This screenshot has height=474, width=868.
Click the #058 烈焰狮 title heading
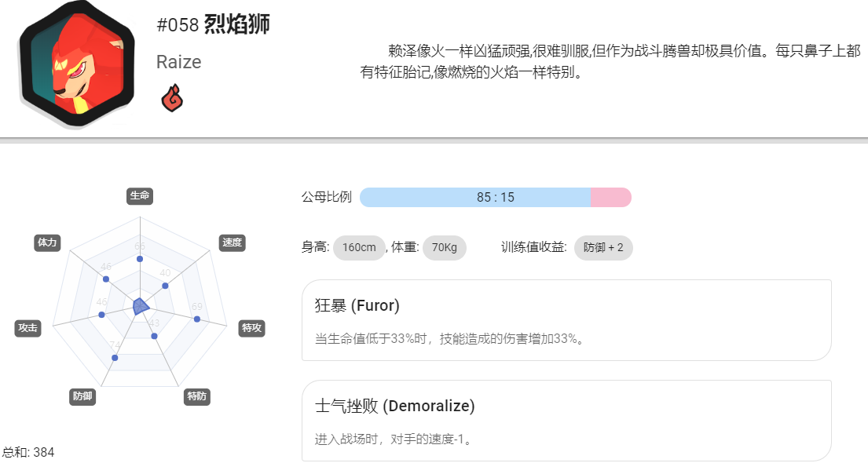tap(213, 24)
